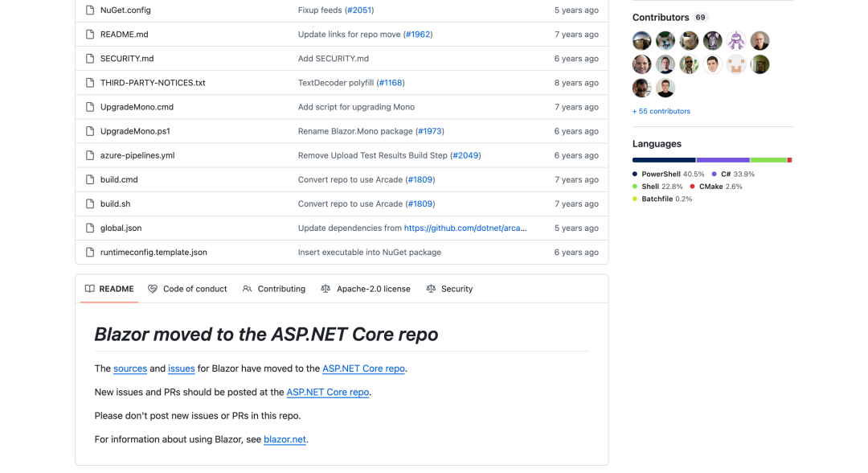Follow the #1962 link in README.md row
Viewport: 868px width, 473px height.
coord(418,35)
